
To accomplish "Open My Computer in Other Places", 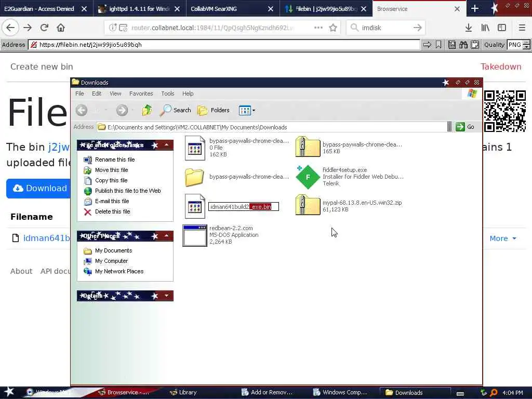I will coord(111,261).
